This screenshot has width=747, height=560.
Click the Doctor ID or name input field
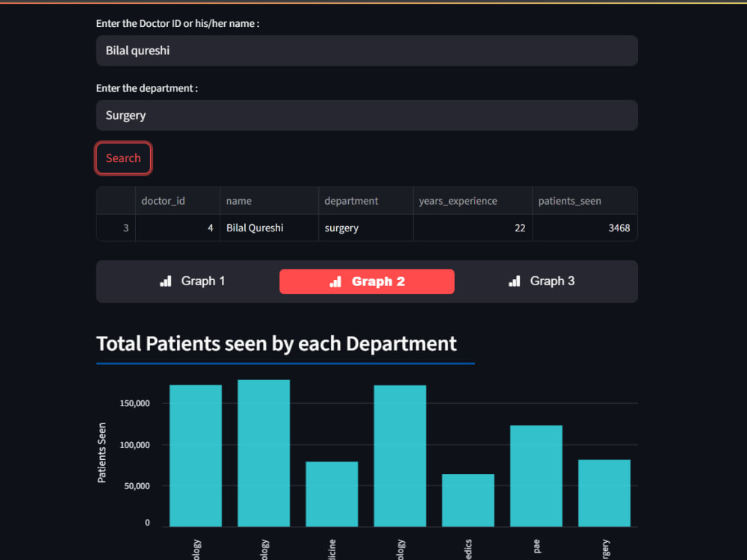[367, 51]
